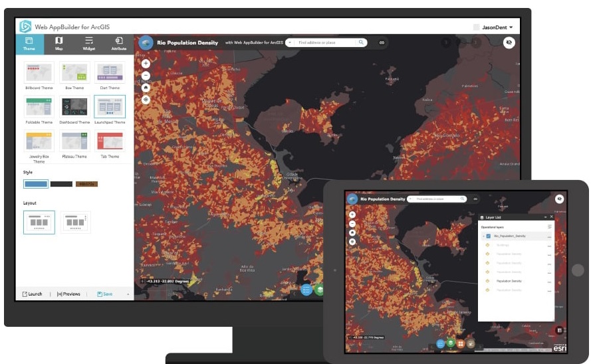The image size is (593, 364).
Task: Select the Box Theme thumbnail
Action: (x=74, y=72)
